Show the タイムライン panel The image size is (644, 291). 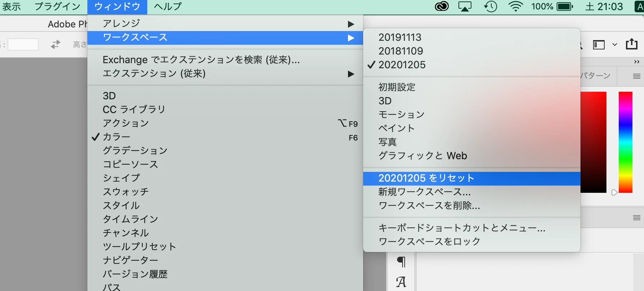point(225,220)
